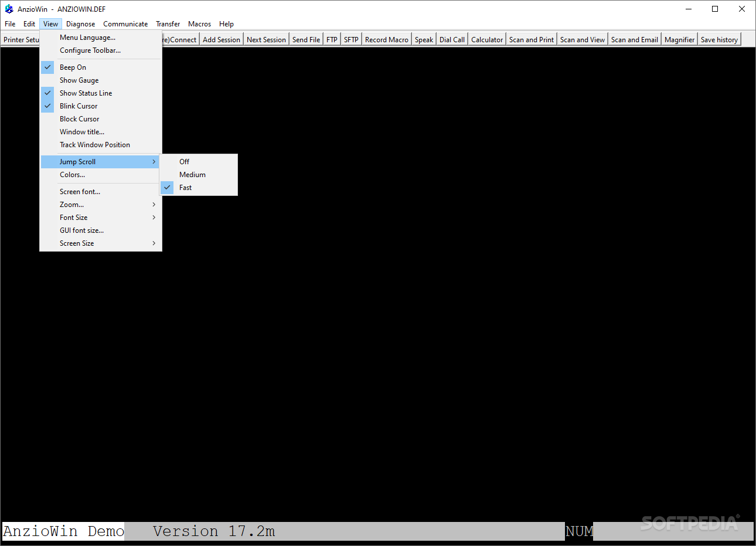The image size is (756, 546).
Task: Enable Block Cursor in View menu
Action: coord(101,119)
